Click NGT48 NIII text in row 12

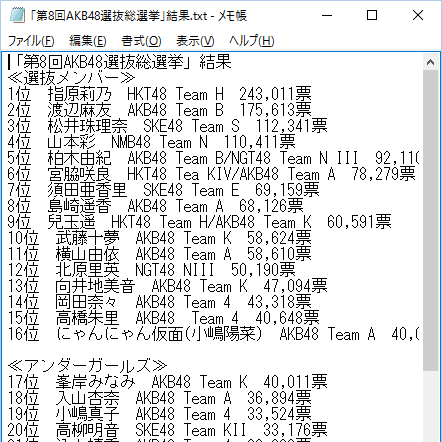[175, 270]
